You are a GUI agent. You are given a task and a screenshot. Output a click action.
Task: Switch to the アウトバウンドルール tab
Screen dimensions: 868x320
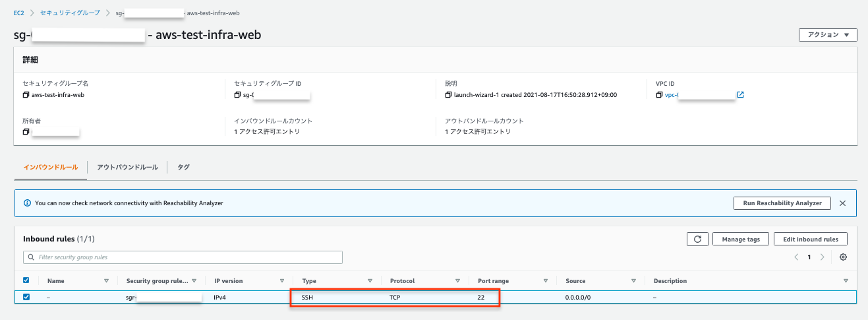(x=127, y=168)
